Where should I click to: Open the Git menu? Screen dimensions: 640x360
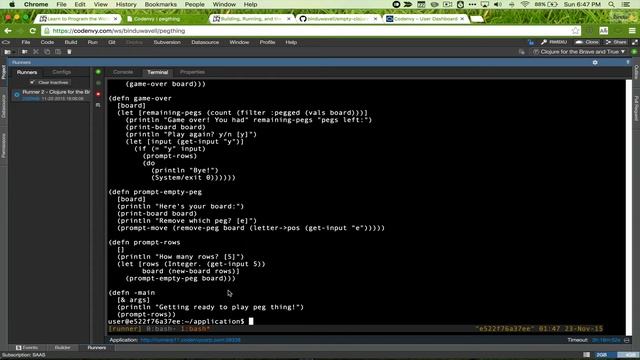pyautogui.click(x=111, y=42)
